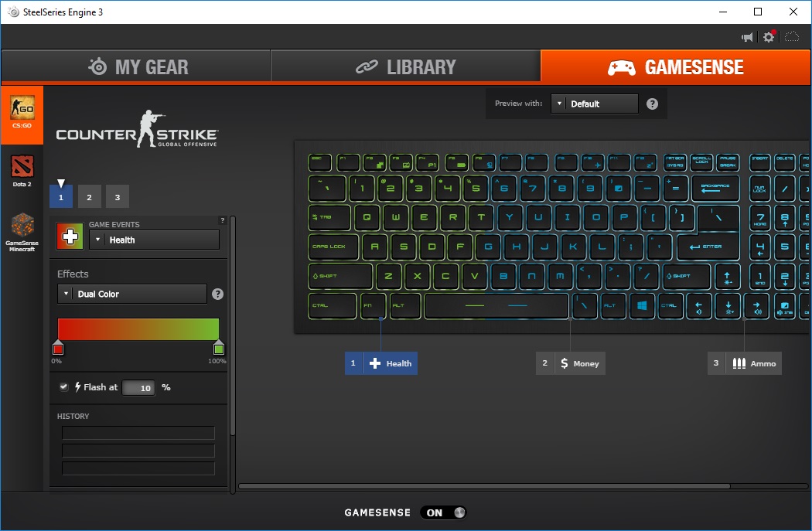The image size is (812, 531).
Task: Open help next to Dual Color effect
Action: 217,294
